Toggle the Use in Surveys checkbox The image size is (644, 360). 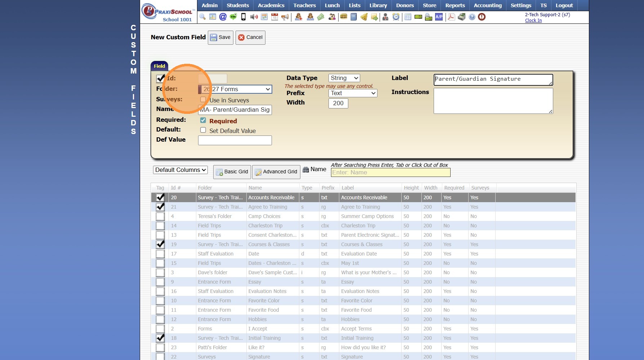[203, 100]
